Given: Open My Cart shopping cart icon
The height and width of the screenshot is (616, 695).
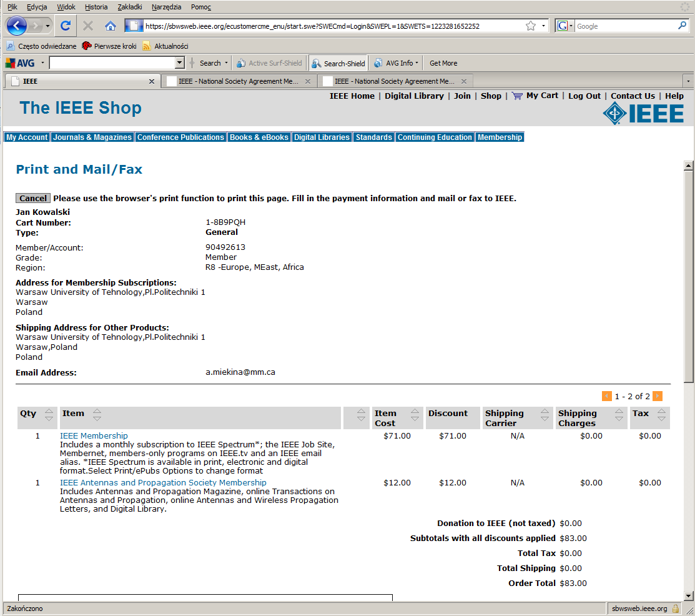Looking at the screenshot, I should 517,96.
